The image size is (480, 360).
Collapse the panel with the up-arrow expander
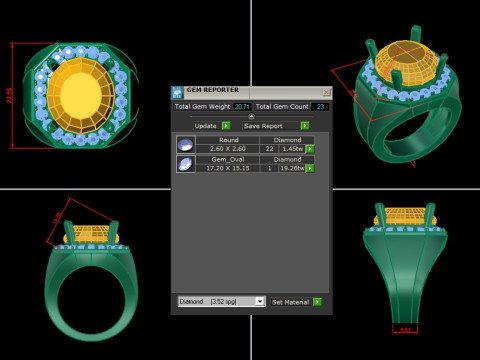point(252,116)
